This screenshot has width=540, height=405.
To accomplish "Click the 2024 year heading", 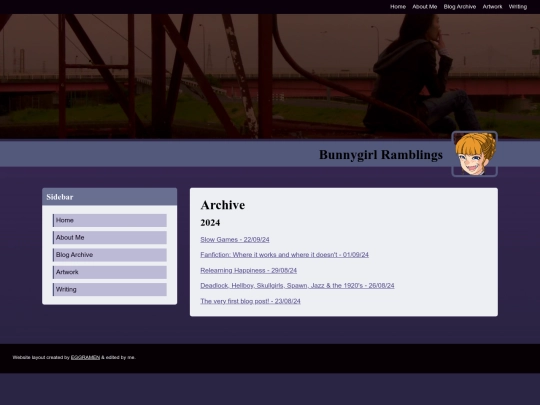I will point(210,223).
